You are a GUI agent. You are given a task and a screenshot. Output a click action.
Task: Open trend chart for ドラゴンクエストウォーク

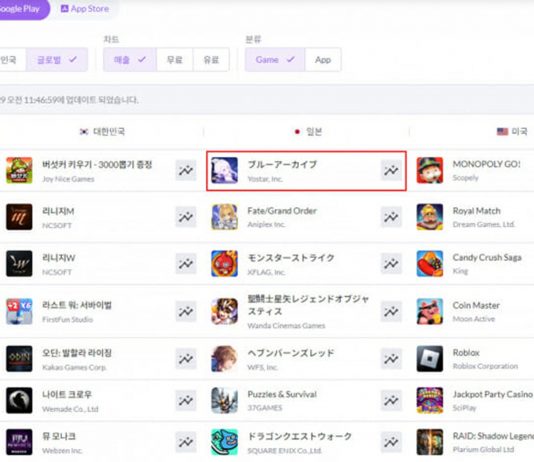[x=391, y=442]
